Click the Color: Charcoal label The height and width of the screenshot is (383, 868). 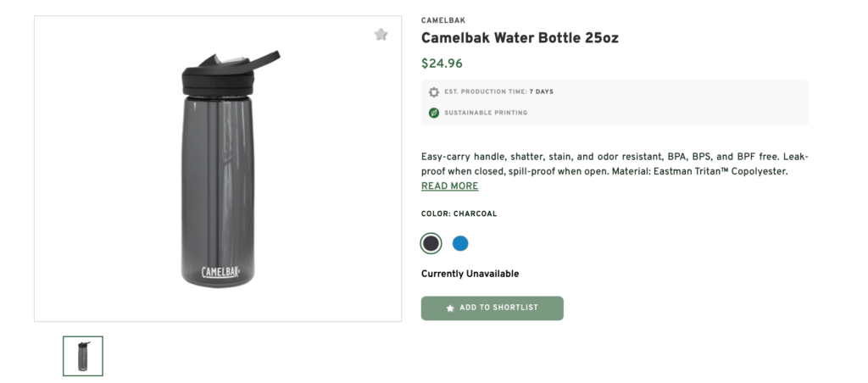pos(459,214)
